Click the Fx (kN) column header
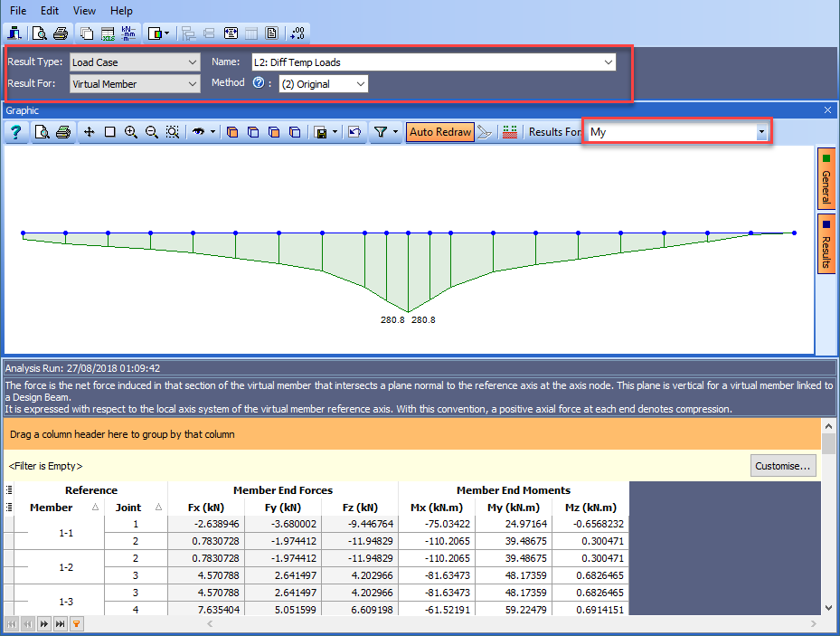Viewport: 840px width, 636px height. pos(206,508)
